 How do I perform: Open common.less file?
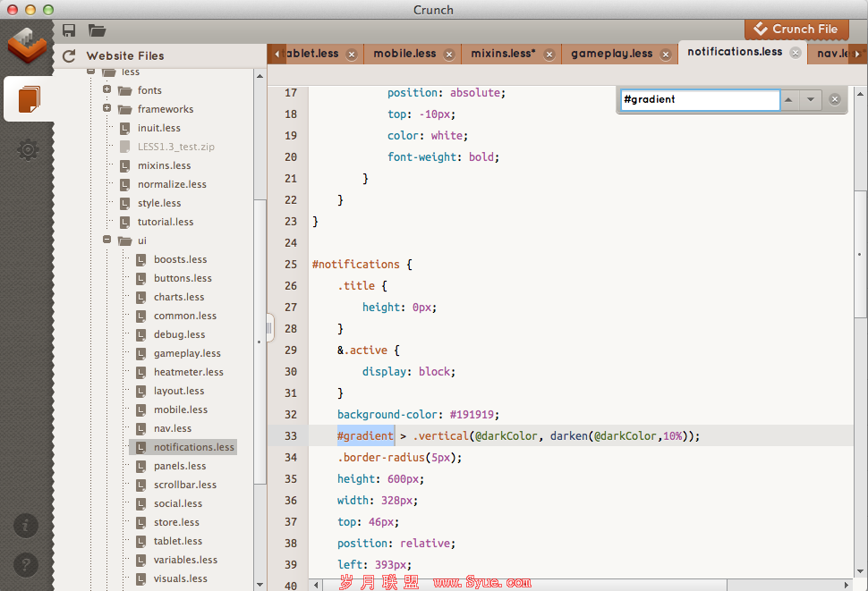click(x=185, y=317)
